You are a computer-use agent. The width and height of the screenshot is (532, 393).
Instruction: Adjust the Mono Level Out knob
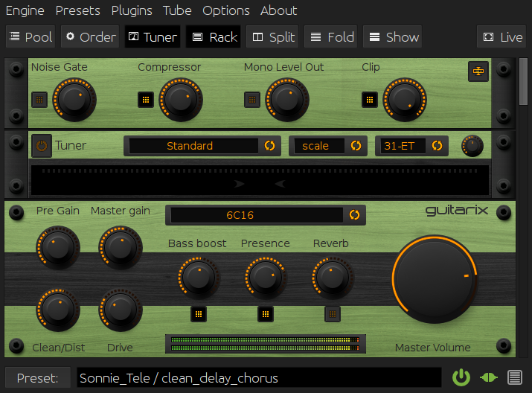[287, 100]
